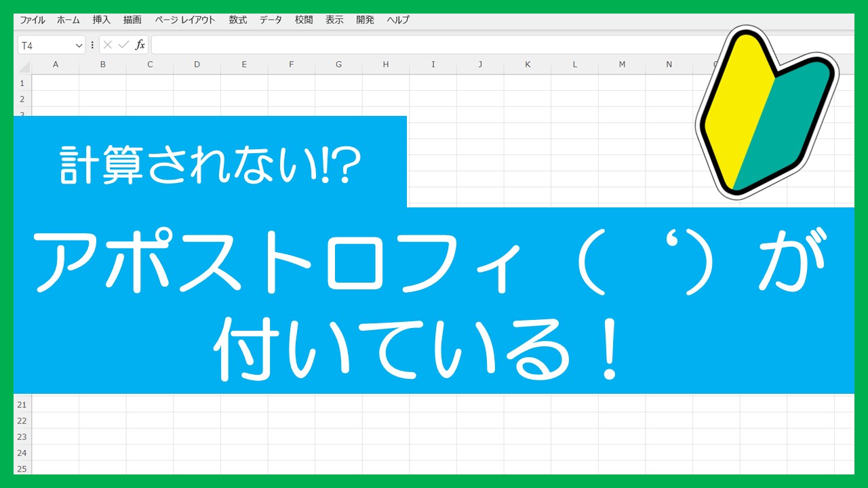The height and width of the screenshot is (488, 868).
Task: Click the enter checkmark icon in formula bar
Action: tap(123, 45)
